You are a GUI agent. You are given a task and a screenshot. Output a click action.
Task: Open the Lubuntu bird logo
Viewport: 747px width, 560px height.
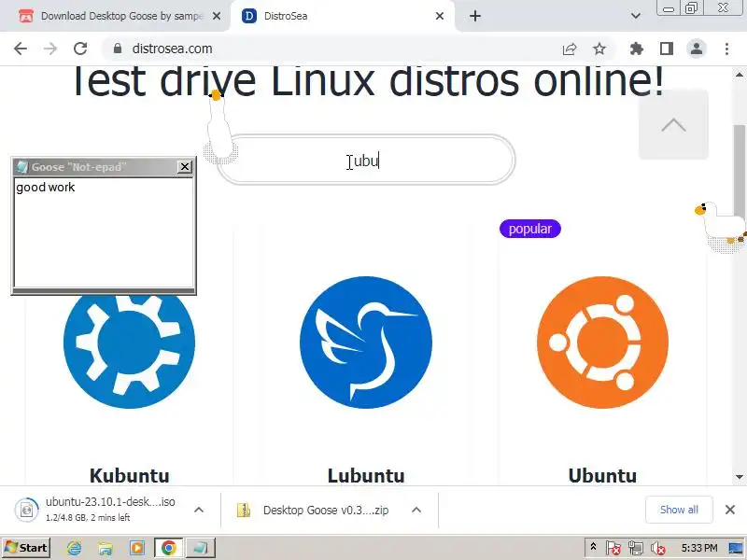tap(366, 343)
